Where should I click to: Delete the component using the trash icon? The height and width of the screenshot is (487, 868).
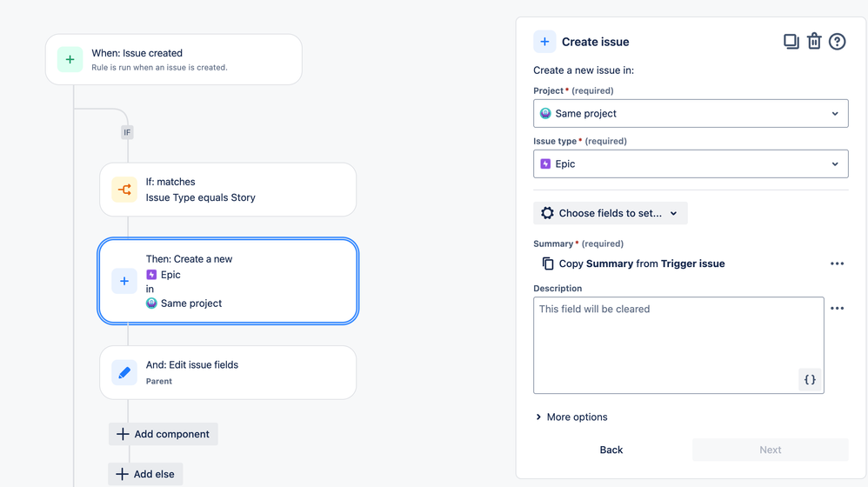click(x=814, y=42)
